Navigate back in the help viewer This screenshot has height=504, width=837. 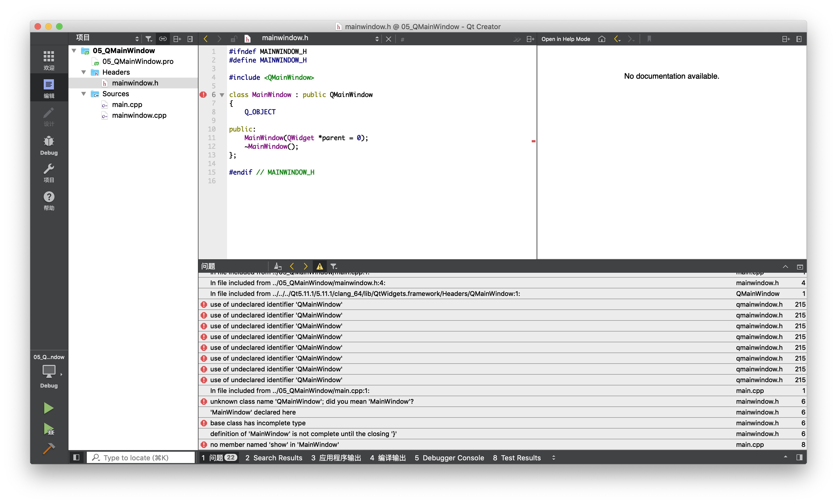617,39
